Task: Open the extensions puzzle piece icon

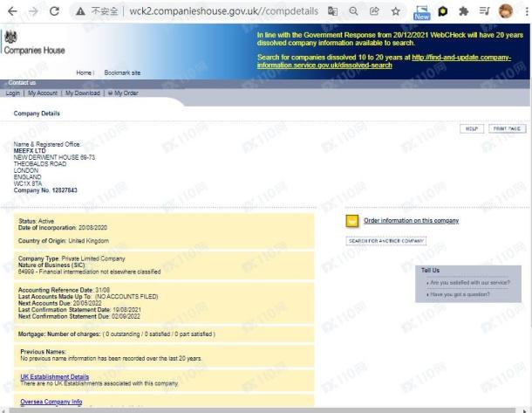Action: [463, 11]
